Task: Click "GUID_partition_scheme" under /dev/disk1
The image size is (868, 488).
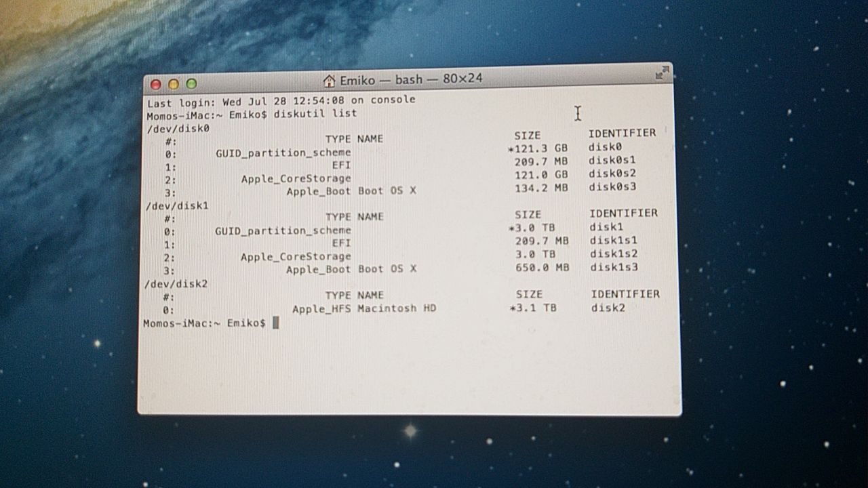Action: tap(283, 231)
